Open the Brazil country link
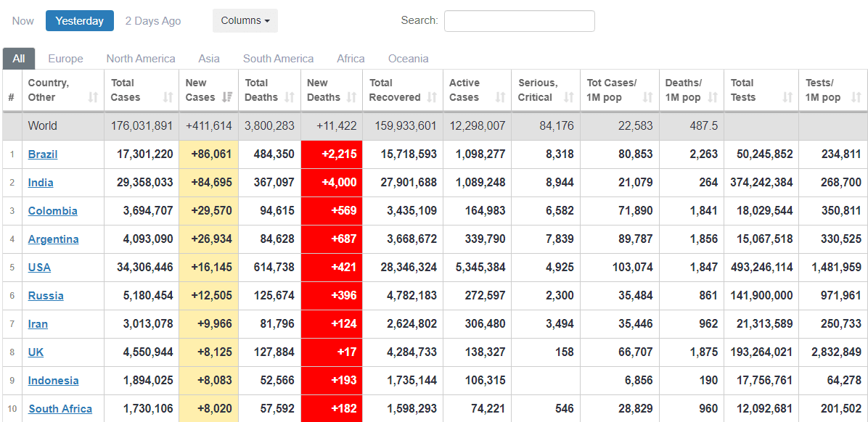 (x=43, y=154)
